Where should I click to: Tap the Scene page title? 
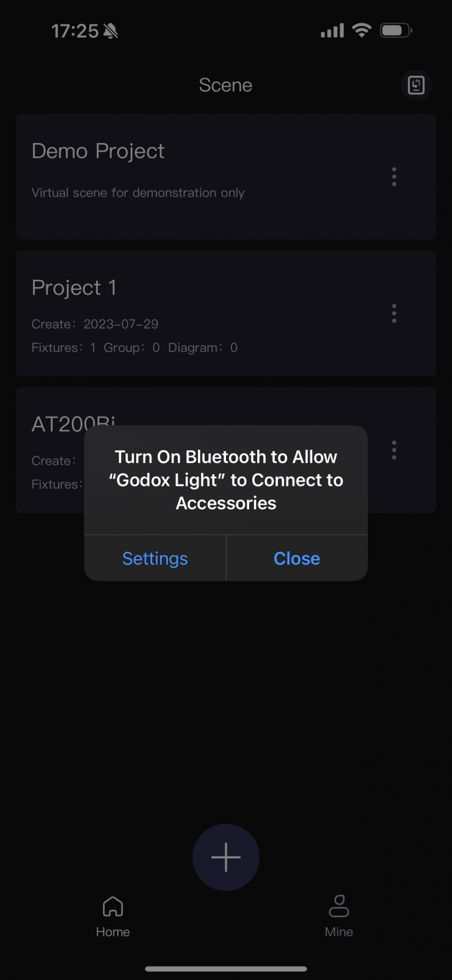coord(225,86)
